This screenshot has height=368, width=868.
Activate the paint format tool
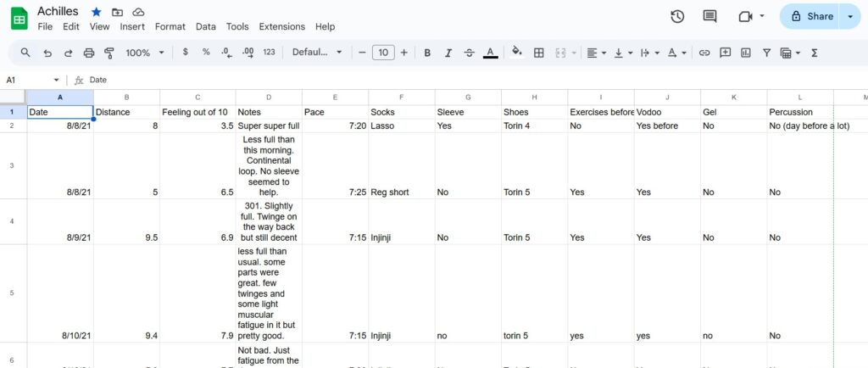click(x=109, y=53)
